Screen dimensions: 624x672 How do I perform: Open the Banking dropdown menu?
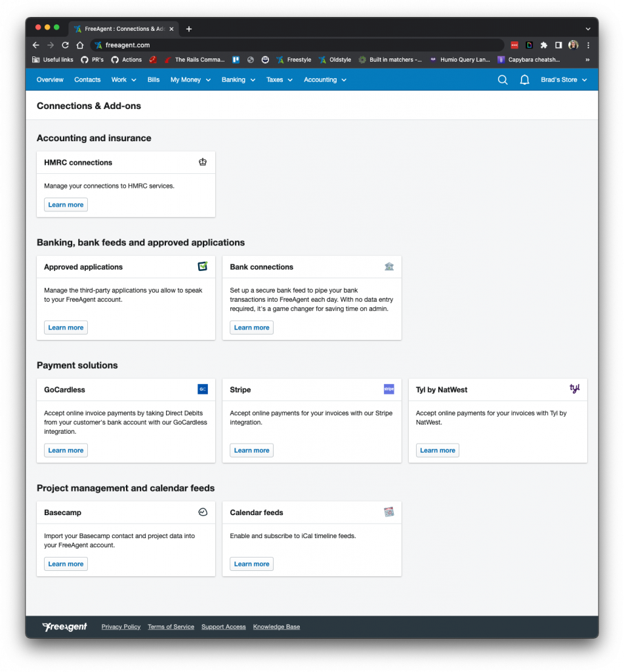pos(238,79)
